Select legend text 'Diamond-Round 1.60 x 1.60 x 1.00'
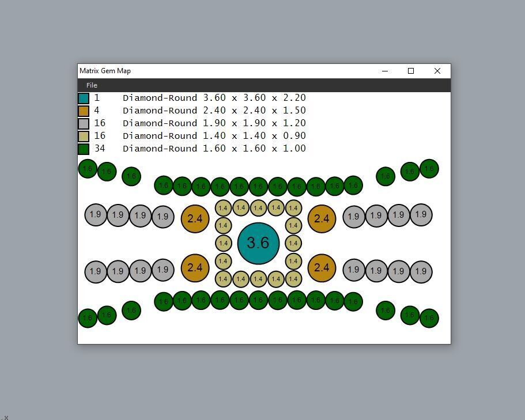The width and height of the screenshot is (525, 420). [214, 149]
